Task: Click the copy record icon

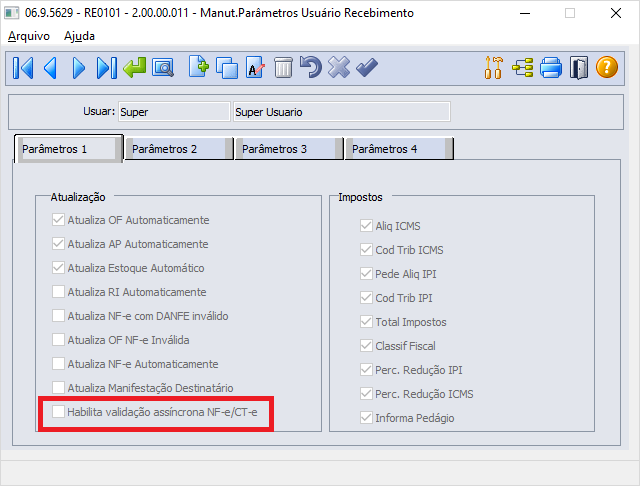Action: (x=227, y=68)
